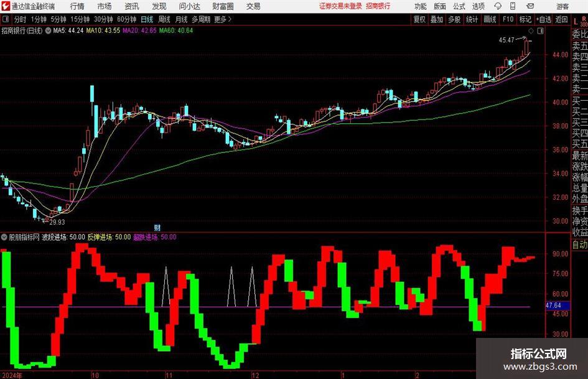Switch to the 分时 period tab
This screenshot has height=379, width=588.
coord(21,19)
